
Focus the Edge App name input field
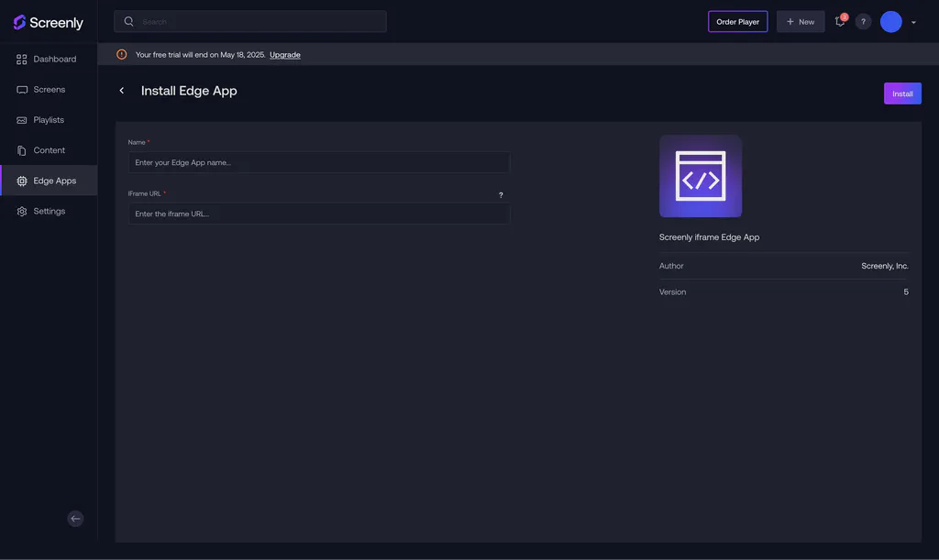pos(318,160)
